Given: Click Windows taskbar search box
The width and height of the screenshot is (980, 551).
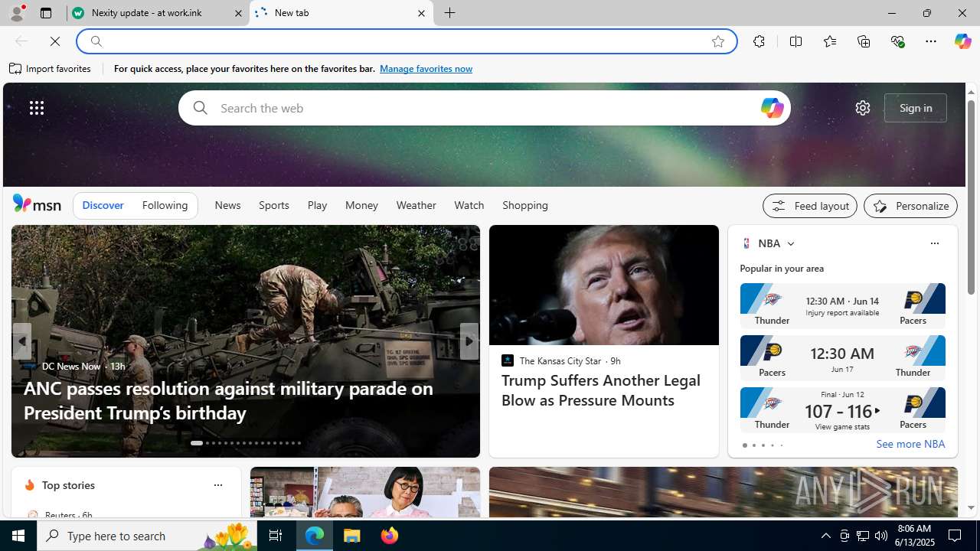Looking at the screenshot, I should [145, 536].
